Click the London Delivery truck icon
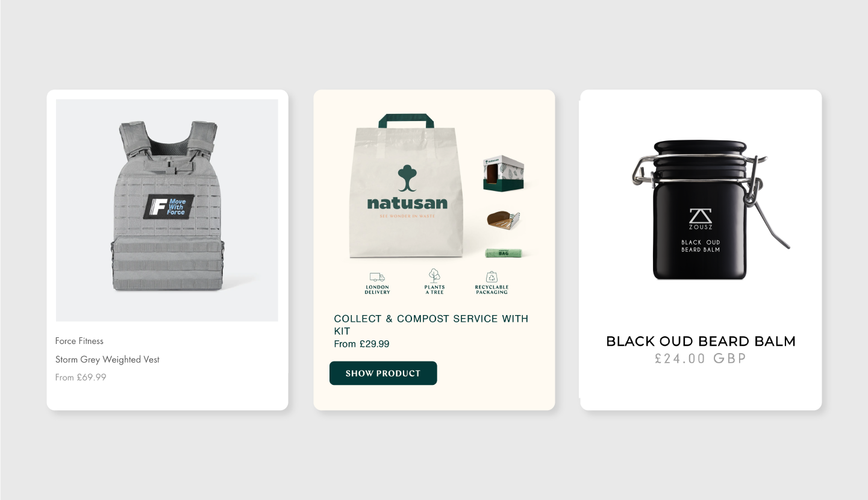 (377, 277)
